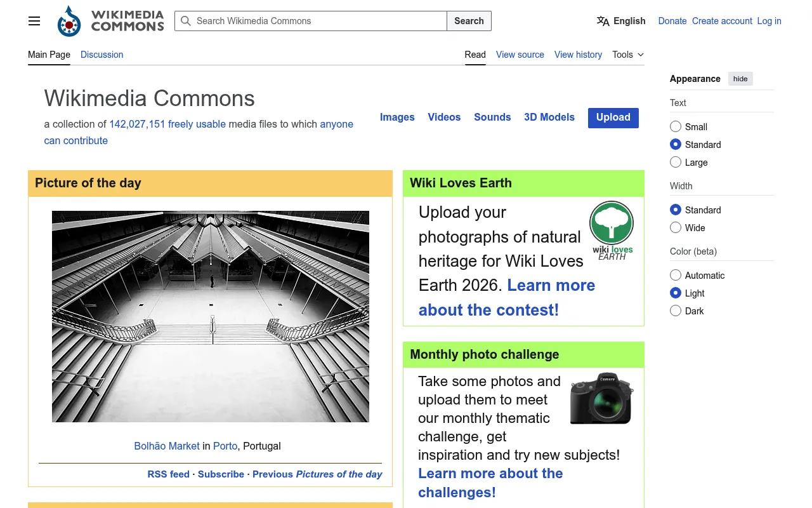Hide the Appearance panel

point(740,79)
